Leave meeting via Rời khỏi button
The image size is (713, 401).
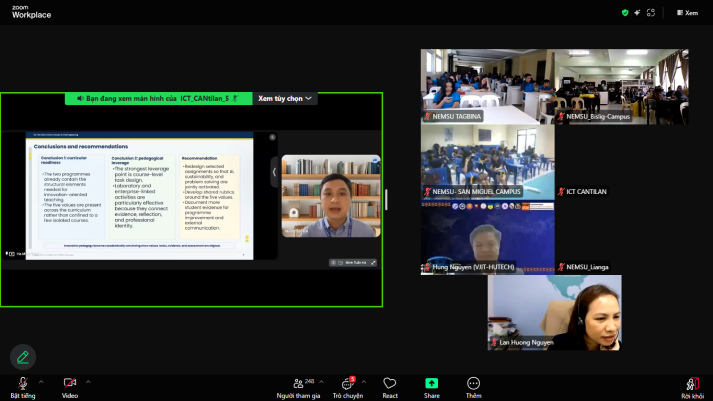692,388
